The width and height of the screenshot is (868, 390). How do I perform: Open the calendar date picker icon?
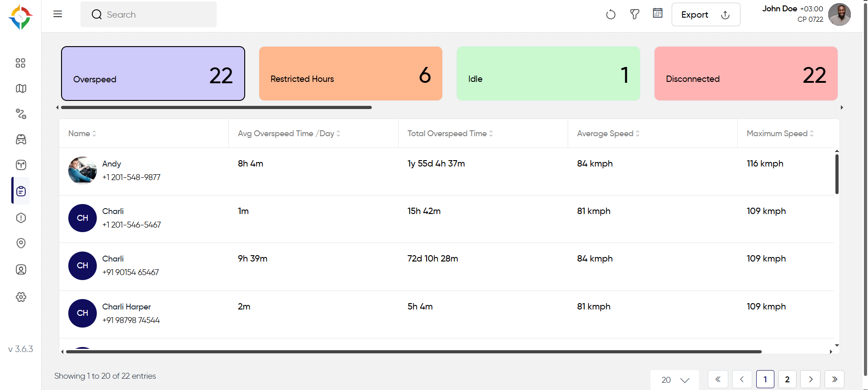(658, 13)
